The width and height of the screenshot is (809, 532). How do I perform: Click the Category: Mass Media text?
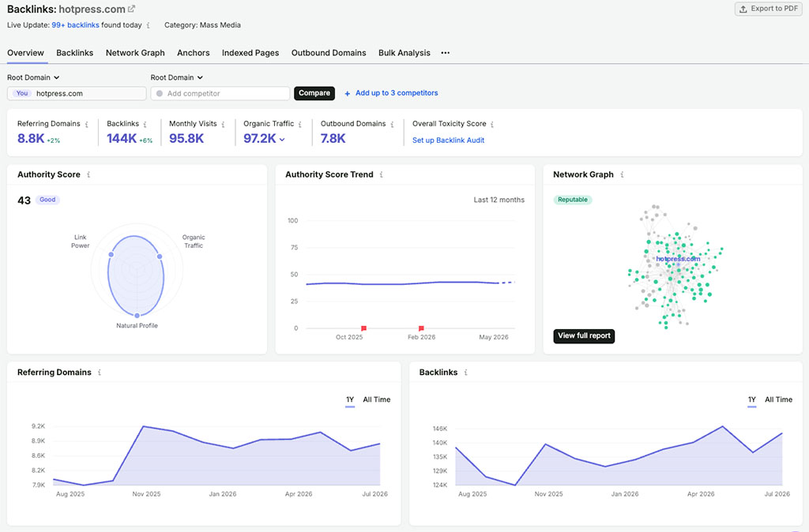pos(202,25)
